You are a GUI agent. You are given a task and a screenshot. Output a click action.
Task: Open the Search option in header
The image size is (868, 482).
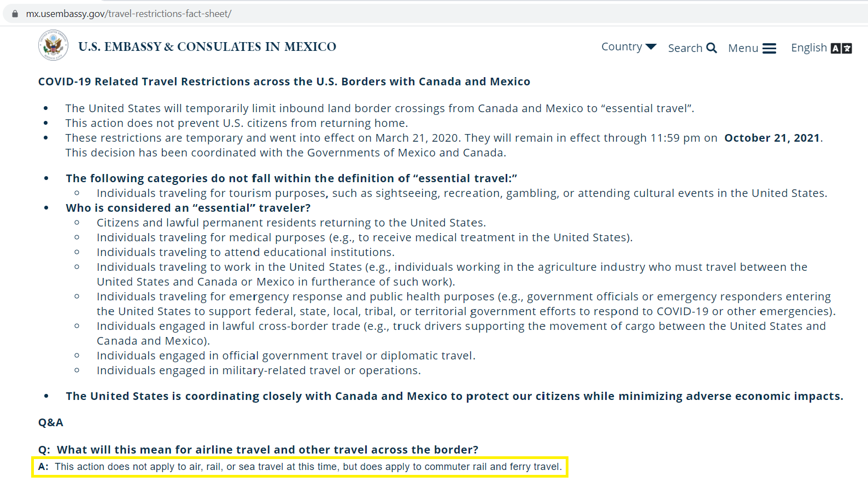tap(692, 48)
